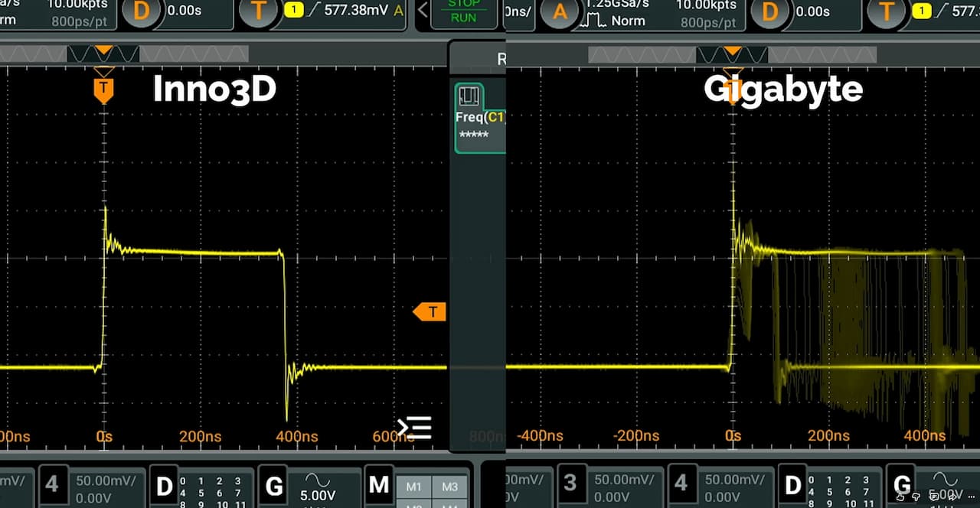
Task: Select the acquisition 'A' icon on the Gigabyte scope
Action: point(562,11)
